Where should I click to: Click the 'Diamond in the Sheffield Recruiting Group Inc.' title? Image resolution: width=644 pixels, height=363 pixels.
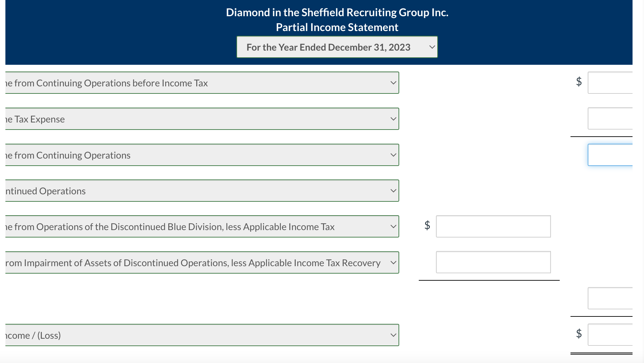(337, 12)
